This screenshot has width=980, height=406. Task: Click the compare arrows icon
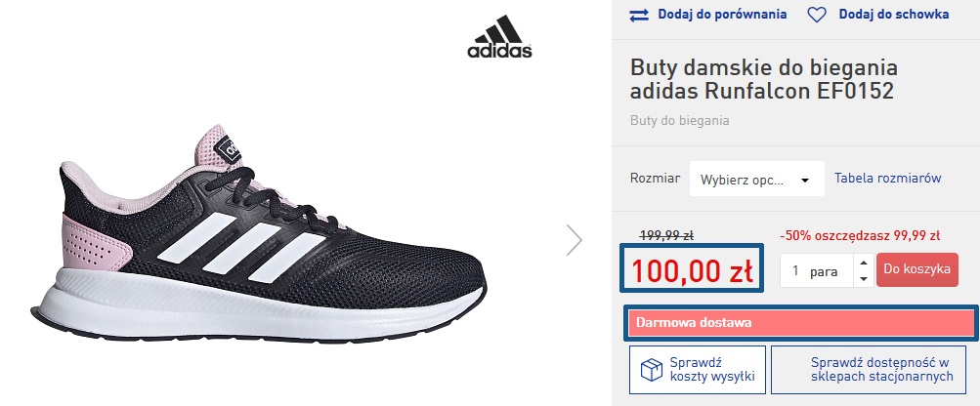[639, 15]
